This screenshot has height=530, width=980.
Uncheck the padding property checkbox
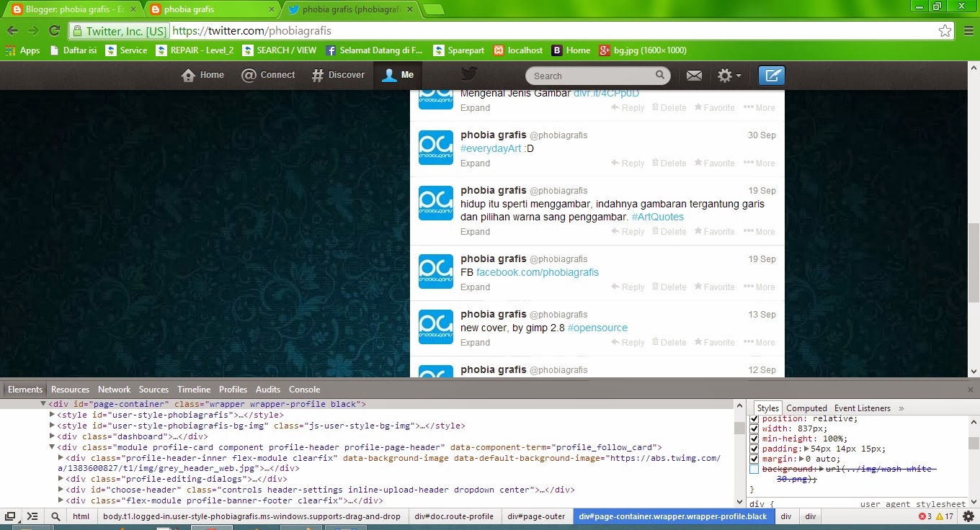point(754,449)
